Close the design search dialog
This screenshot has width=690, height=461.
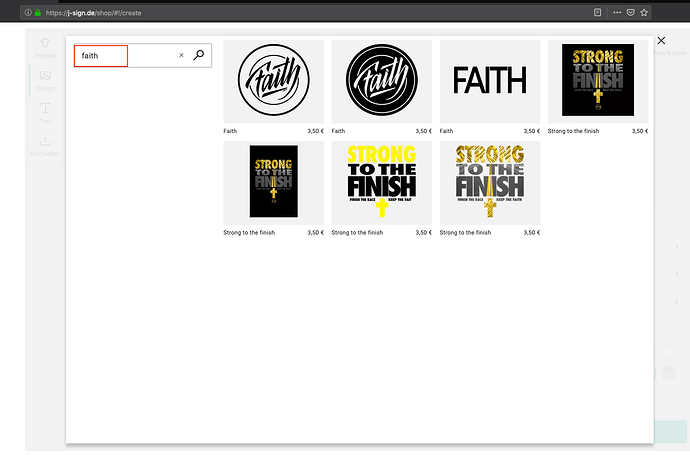tap(660, 41)
